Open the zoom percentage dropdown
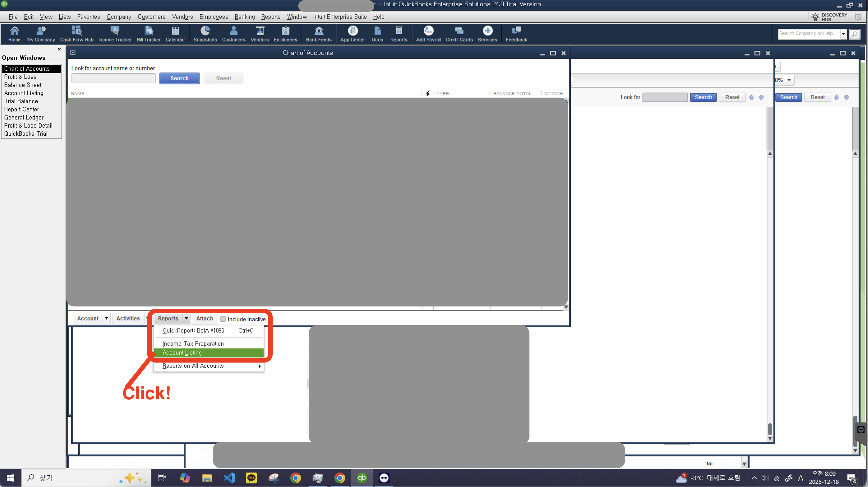Screen dimensions: 868x487 click(789, 80)
